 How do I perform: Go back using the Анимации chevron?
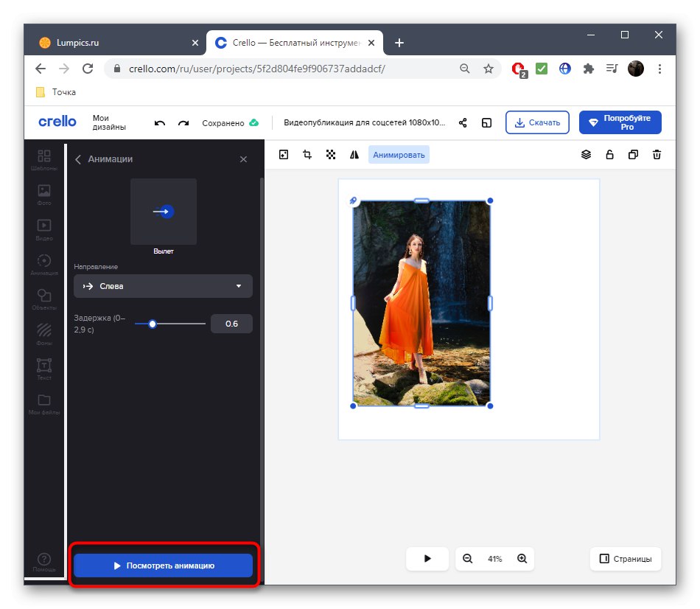[x=78, y=159]
